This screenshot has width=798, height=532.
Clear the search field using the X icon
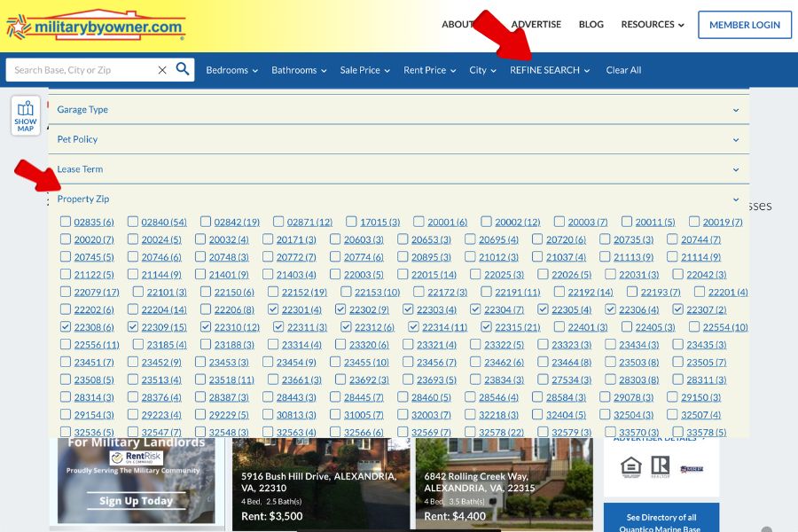coord(162,69)
